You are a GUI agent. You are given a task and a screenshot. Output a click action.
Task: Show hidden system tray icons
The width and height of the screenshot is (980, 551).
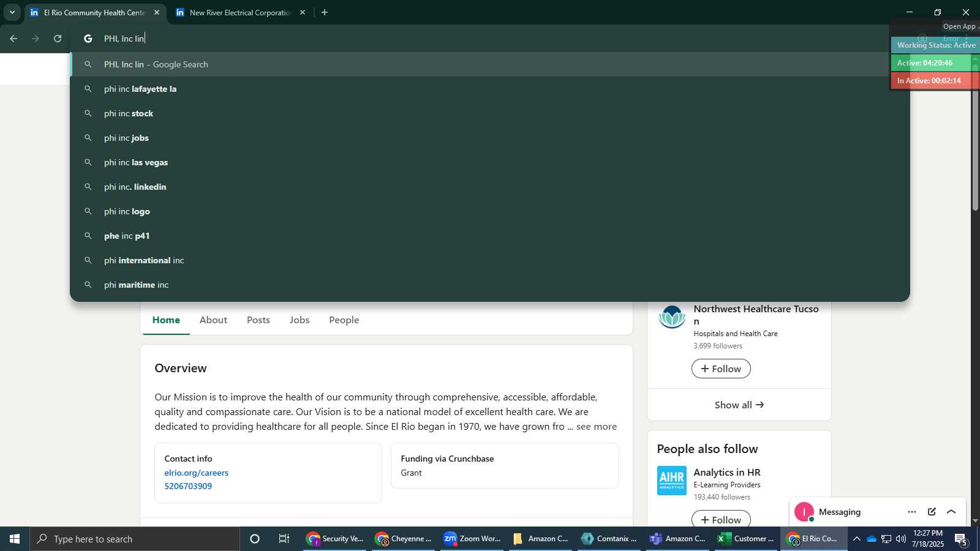(x=857, y=539)
